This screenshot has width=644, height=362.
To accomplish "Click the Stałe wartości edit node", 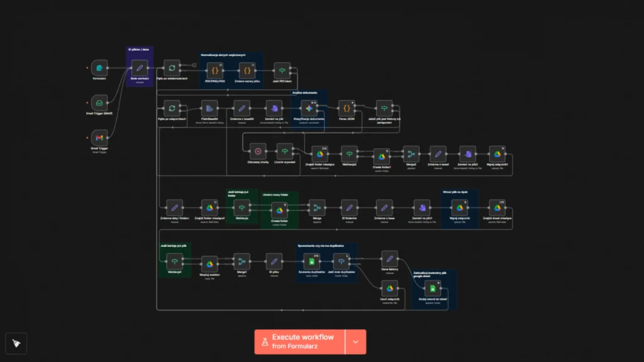I will (140, 68).
